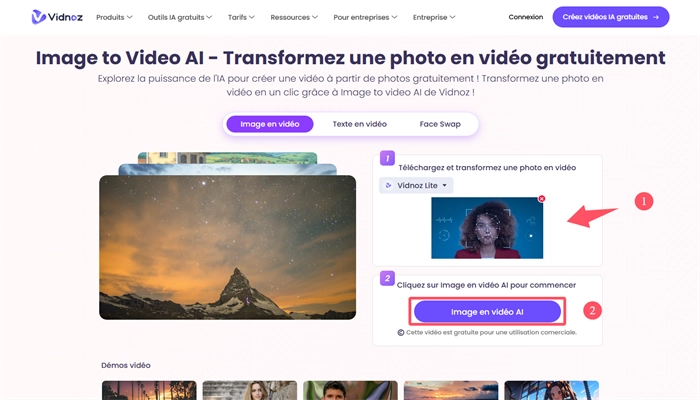Click 'Cette vidéo est gratuite' note text
This screenshot has height=400, width=700.
(x=492, y=333)
